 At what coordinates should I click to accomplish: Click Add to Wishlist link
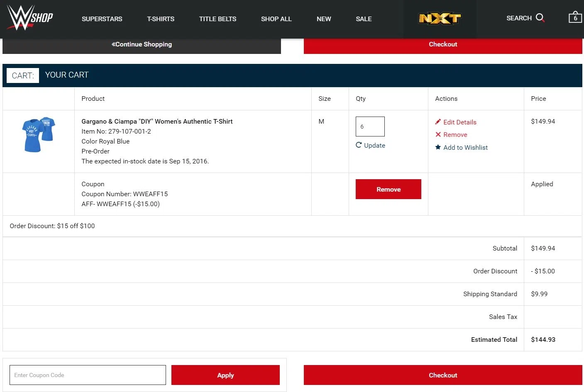pyautogui.click(x=466, y=147)
